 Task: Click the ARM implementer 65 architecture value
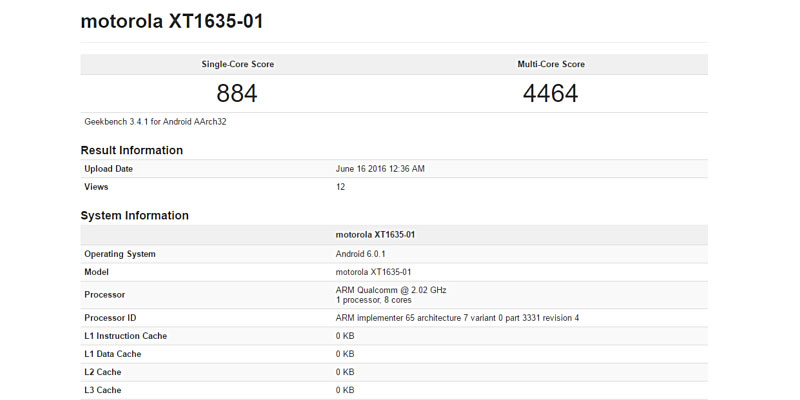tap(457, 318)
